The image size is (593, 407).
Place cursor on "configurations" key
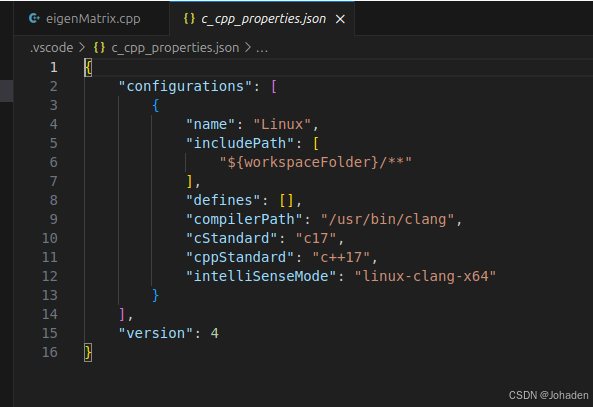(185, 86)
